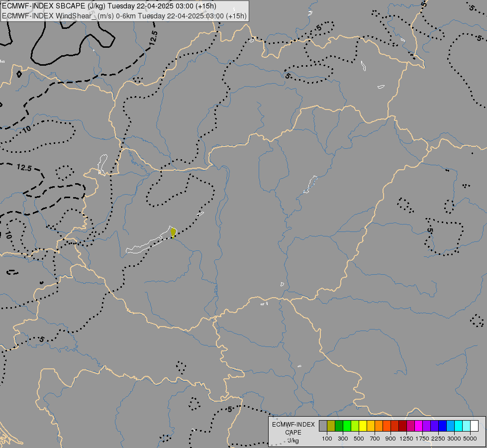Click the '12.5' contour label at left edge
The width and height of the screenshot is (487, 448).
(24, 168)
